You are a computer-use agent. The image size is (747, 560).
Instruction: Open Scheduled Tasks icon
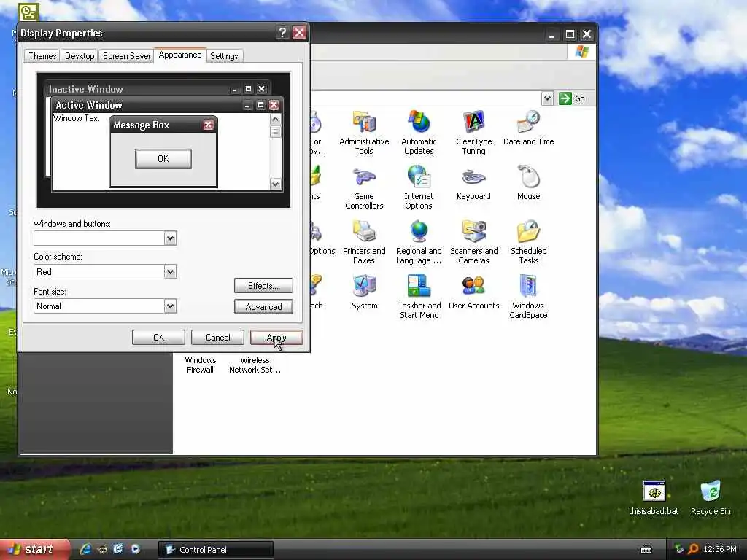528,242
